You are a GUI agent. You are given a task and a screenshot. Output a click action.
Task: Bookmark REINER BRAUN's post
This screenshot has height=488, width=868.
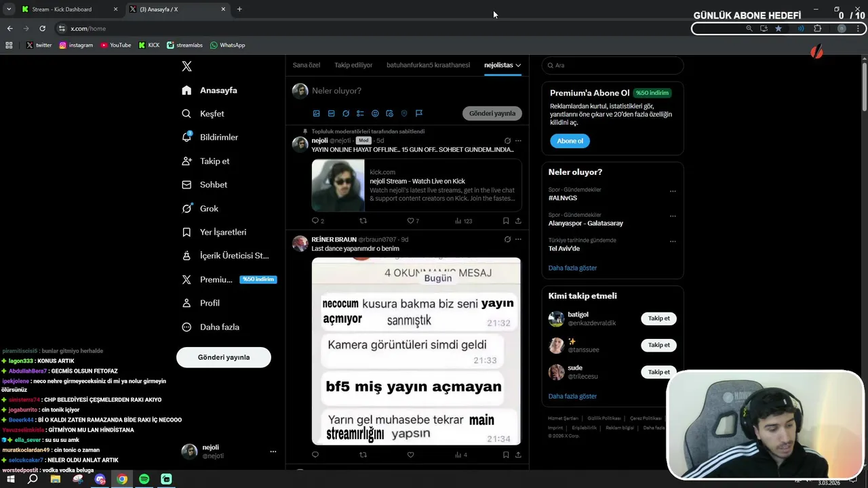click(x=506, y=455)
